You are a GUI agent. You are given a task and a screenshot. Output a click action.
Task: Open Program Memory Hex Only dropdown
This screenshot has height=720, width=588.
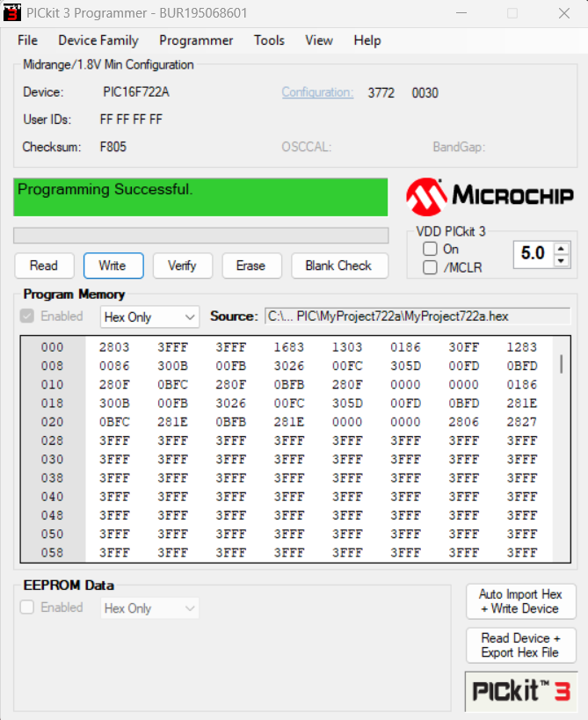click(x=149, y=316)
